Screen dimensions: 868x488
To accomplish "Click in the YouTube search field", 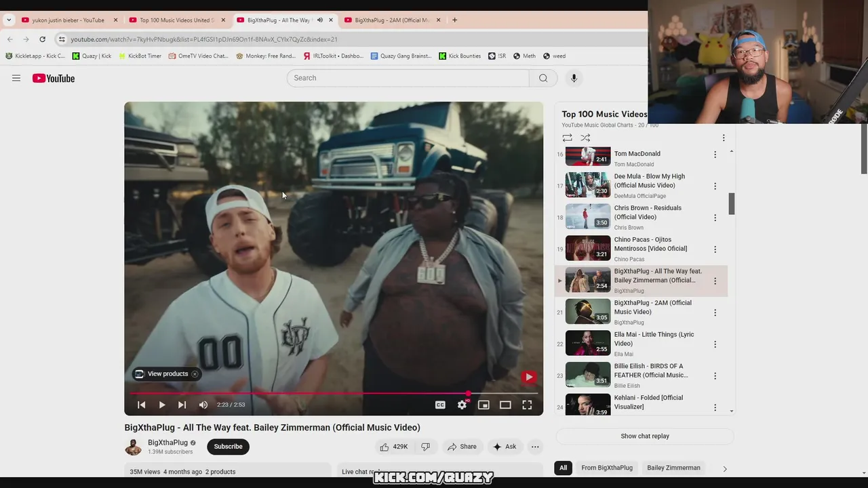I will (x=408, y=78).
